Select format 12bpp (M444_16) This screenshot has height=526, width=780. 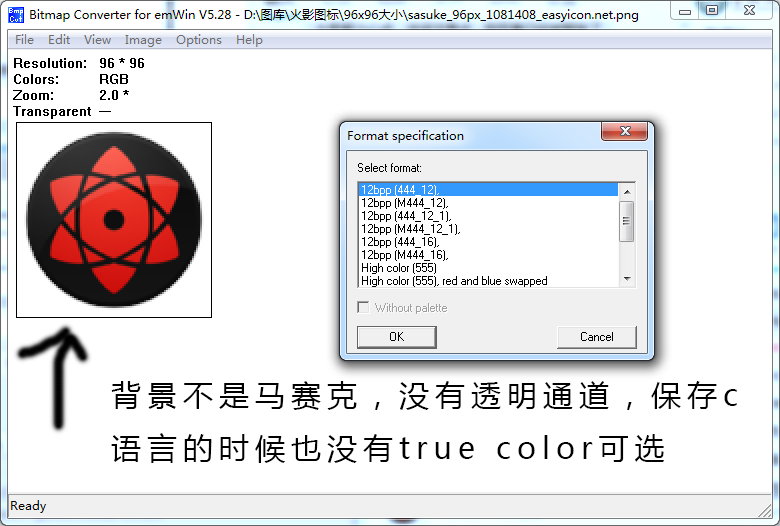click(x=488, y=254)
